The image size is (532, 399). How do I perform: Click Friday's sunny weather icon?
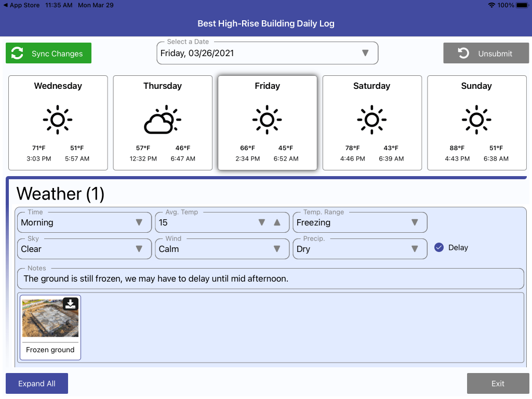267,119
